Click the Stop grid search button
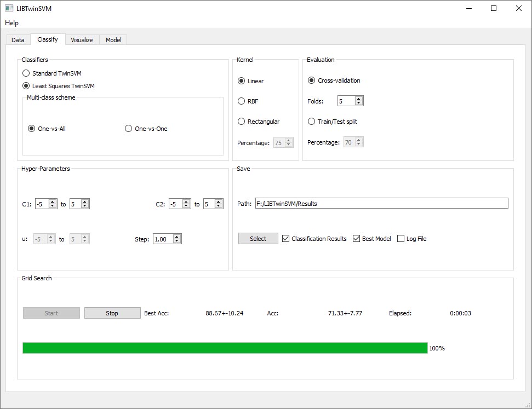The width and height of the screenshot is (532, 409). 112,313
